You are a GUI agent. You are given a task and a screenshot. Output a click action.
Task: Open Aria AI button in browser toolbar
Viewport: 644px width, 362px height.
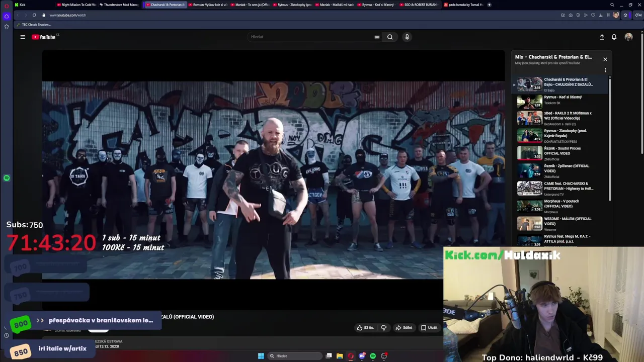click(x=638, y=15)
